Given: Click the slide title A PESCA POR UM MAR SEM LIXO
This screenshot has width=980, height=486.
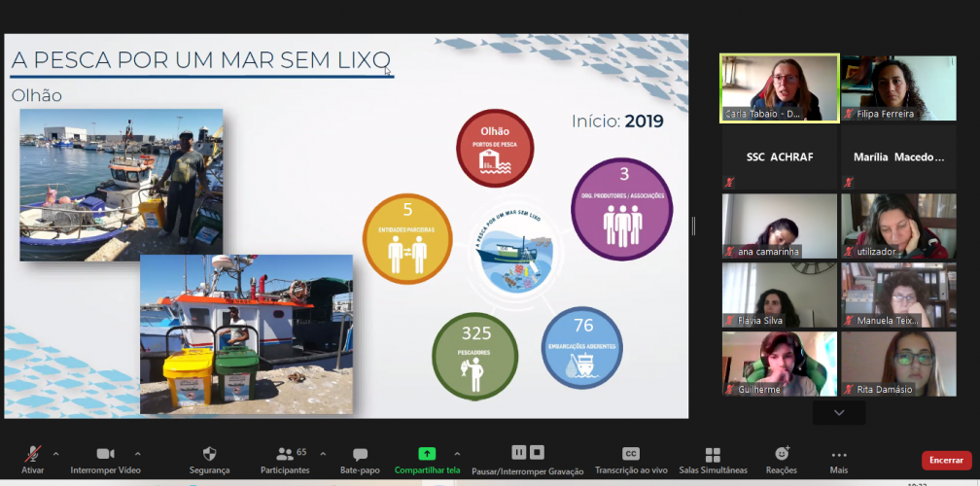Looking at the screenshot, I should click(x=201, y=60).
